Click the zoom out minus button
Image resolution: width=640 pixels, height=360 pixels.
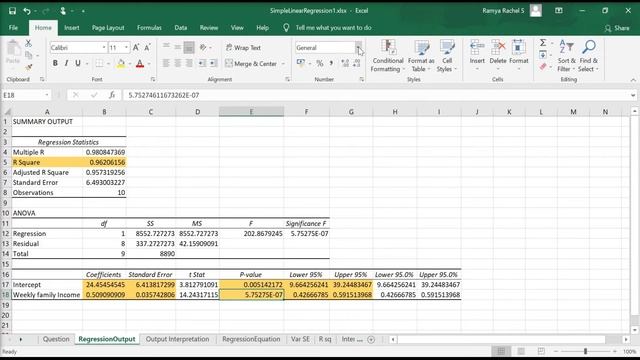click(x=556, y=351)
